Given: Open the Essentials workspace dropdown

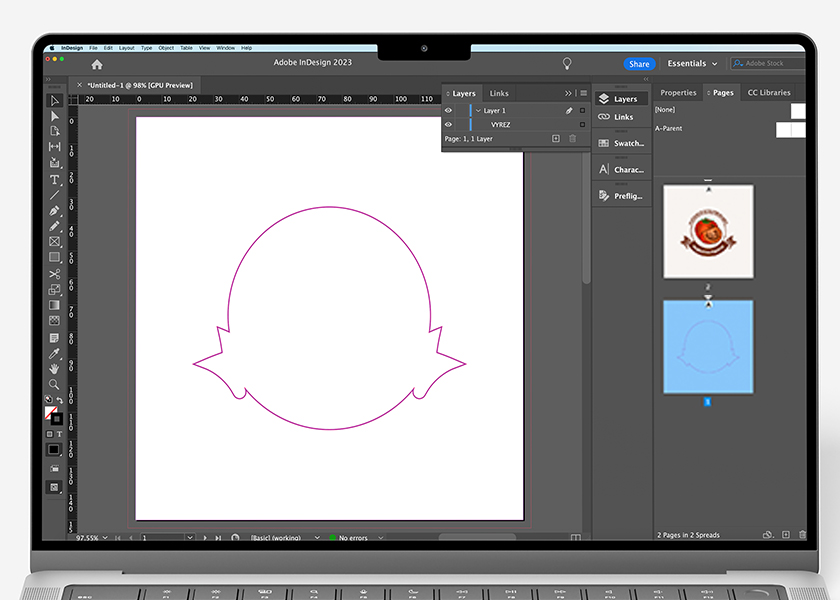Looking at the screenshot, I should tap(692, 64).
